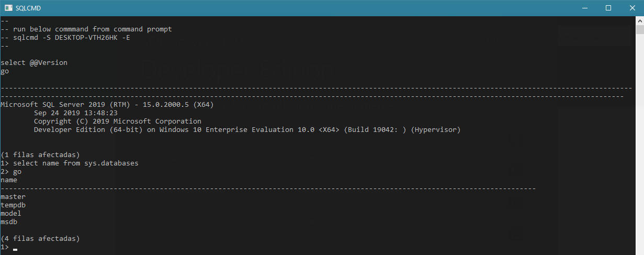Click 'Copyright (C) 2019 Microsoft Corporation' line

[x=118, y=121]
